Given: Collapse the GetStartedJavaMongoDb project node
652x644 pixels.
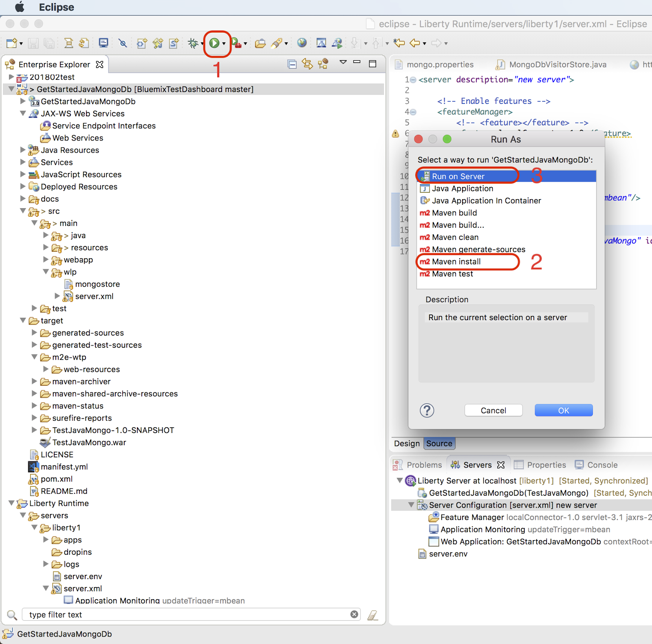Looking at the screenshot, I should (x=12, y=89).
